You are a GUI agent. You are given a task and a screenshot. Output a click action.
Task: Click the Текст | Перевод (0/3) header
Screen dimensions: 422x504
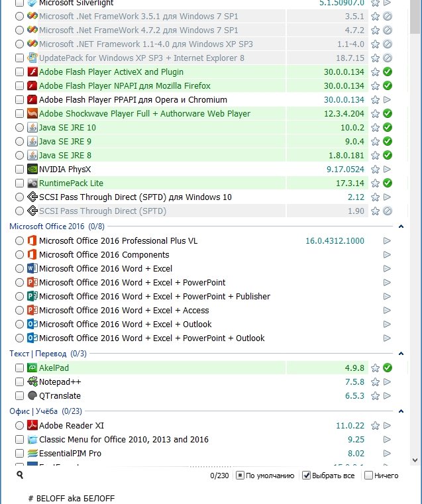pyautogui.click(x=48, y=354)
